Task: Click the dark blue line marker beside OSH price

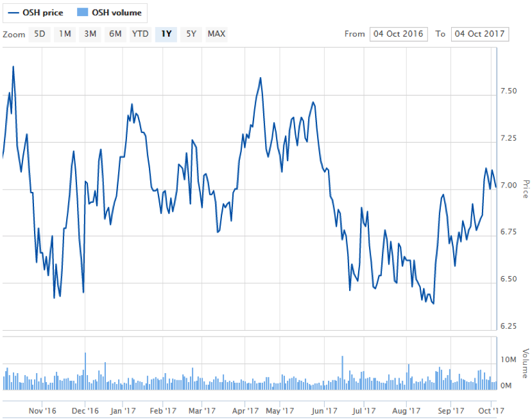Action: tap(13, 12)
